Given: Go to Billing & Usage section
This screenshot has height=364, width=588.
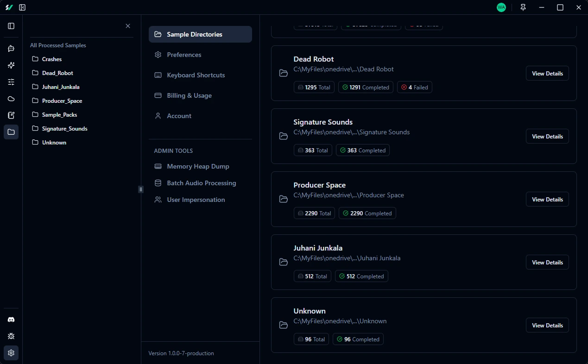Looking at the screenshot, I should point(189,95).
